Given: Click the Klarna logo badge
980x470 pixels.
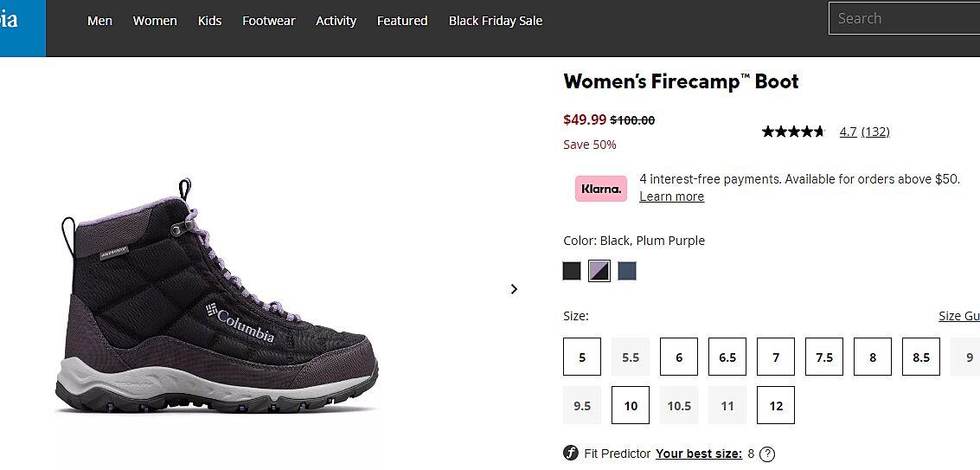Looking at the screenshot, I should click(x=601, y=189).
